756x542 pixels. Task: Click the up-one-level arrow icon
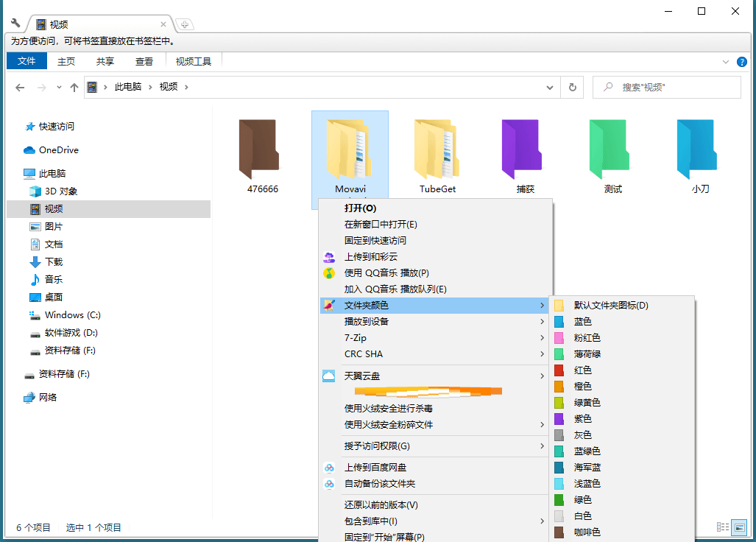pos(74,87)
